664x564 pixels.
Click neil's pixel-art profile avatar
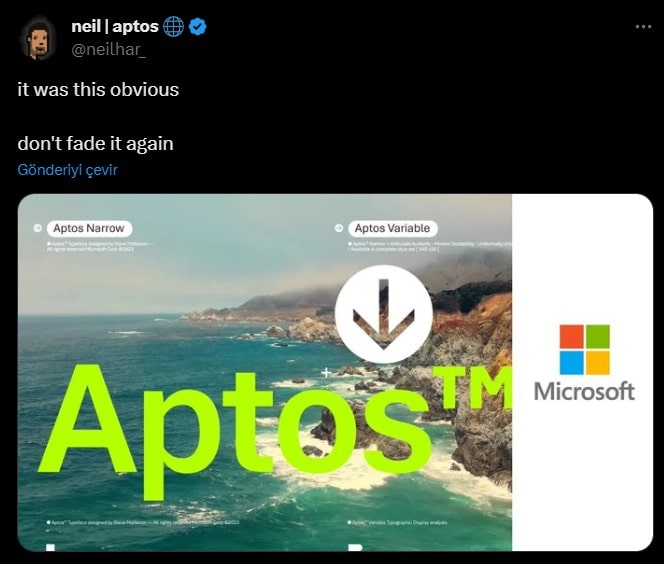tap(37, 38)
